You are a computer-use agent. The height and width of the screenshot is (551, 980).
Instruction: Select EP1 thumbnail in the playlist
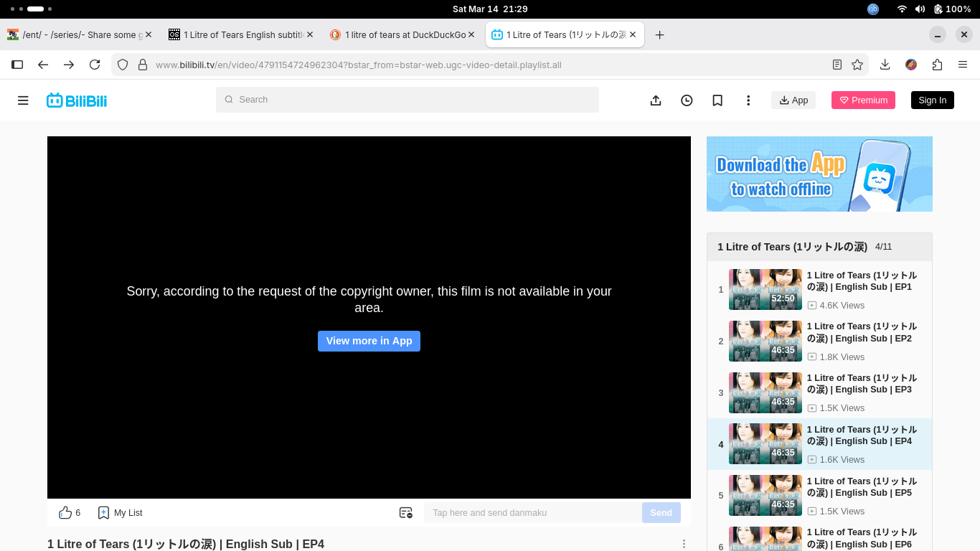click(x=765, y=289)
